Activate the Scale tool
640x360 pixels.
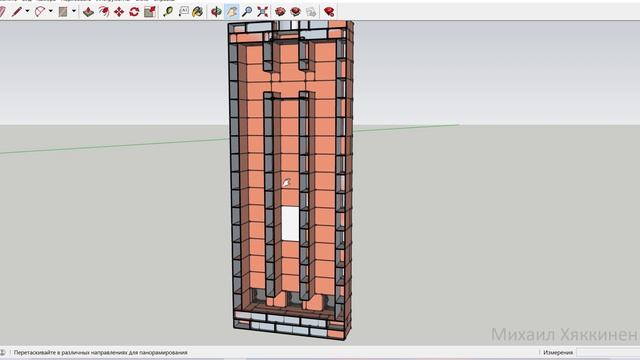(150, 11)
